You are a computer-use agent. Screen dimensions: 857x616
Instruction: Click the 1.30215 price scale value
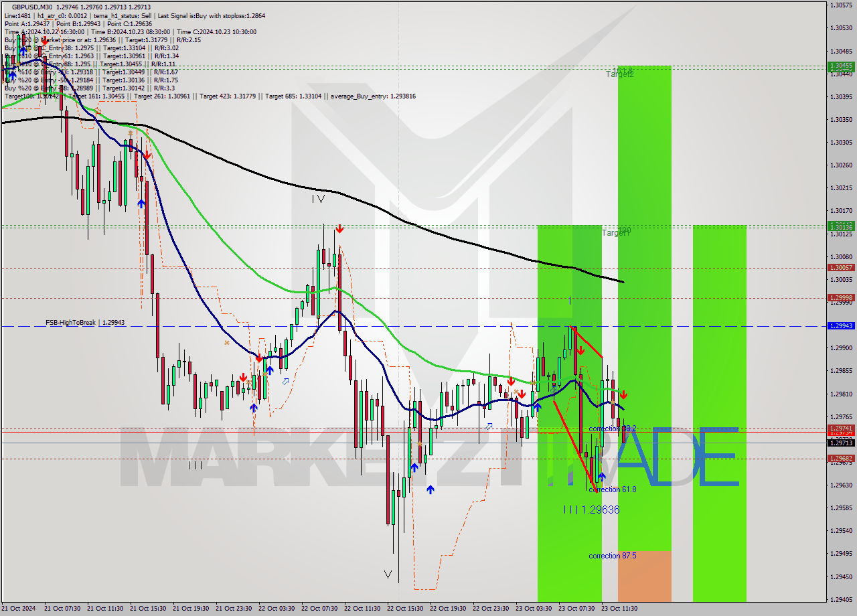point(841,187)
